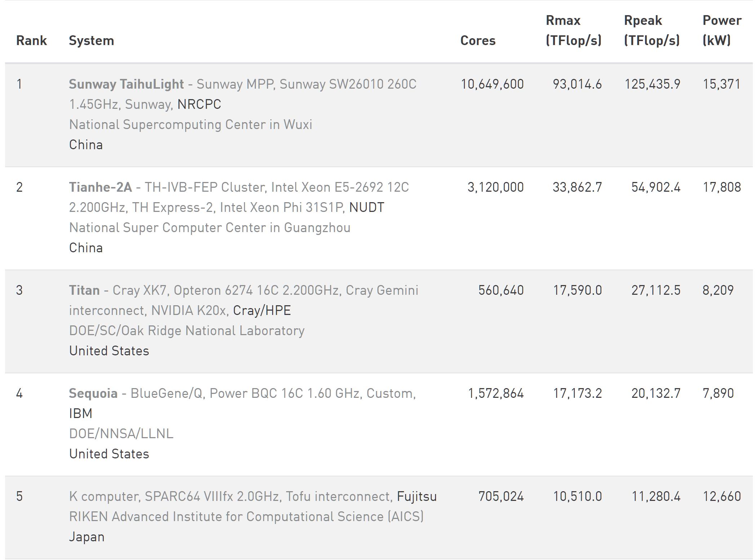This screenshot has width=755, height=560.
Task: Open the Sunway TaihuLight system link
Action: pyautogui.click(x=126, y=84)
